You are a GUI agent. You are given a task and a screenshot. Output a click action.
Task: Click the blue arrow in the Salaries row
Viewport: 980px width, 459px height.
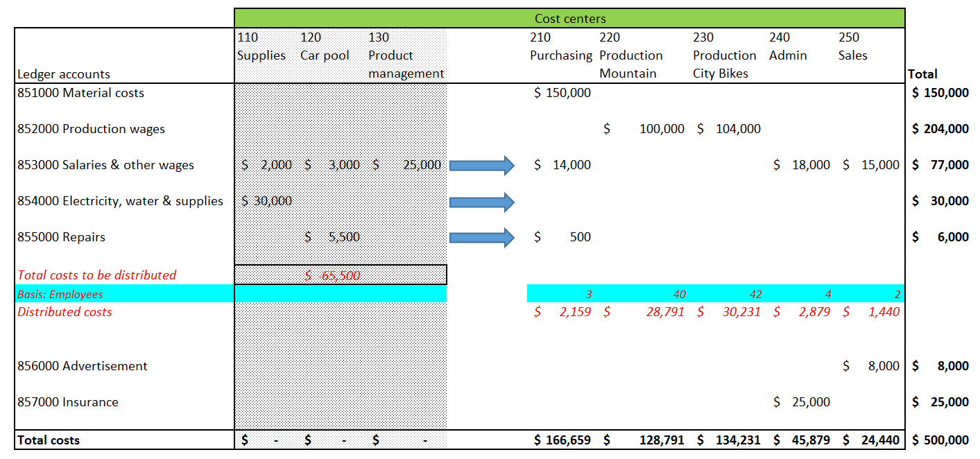(x=482, y=165)
